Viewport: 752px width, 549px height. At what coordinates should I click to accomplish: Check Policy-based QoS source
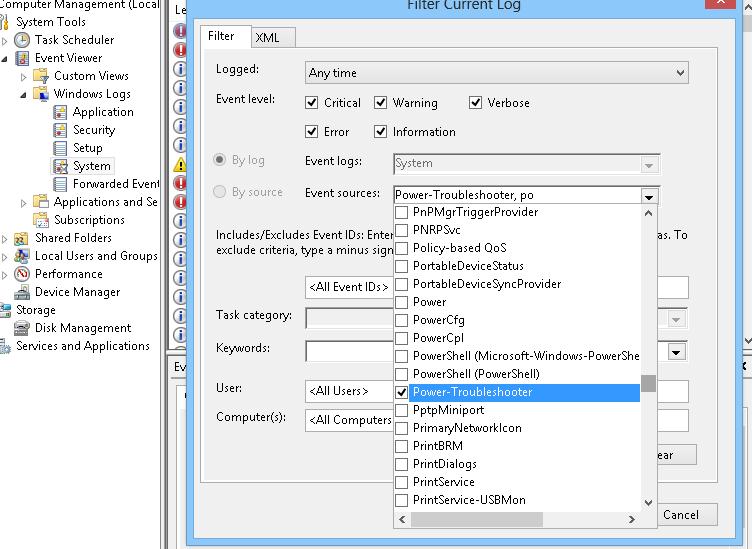[x=401, y=248]
